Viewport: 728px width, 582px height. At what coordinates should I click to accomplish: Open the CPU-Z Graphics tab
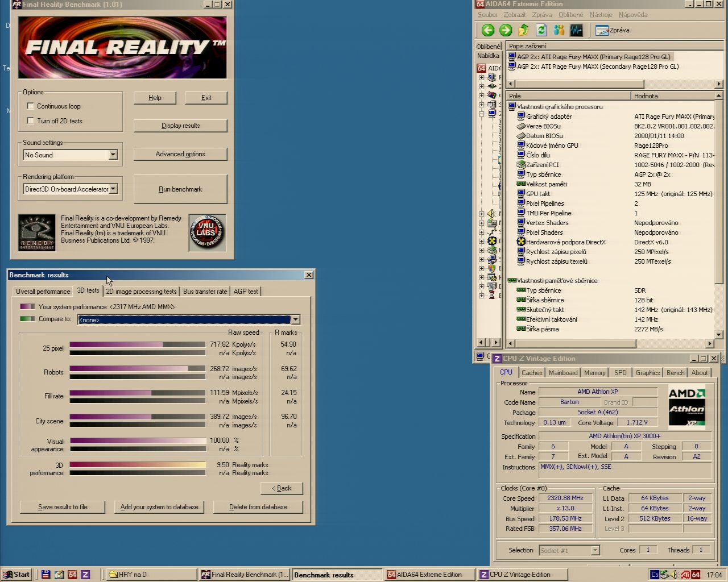point(648,373)
